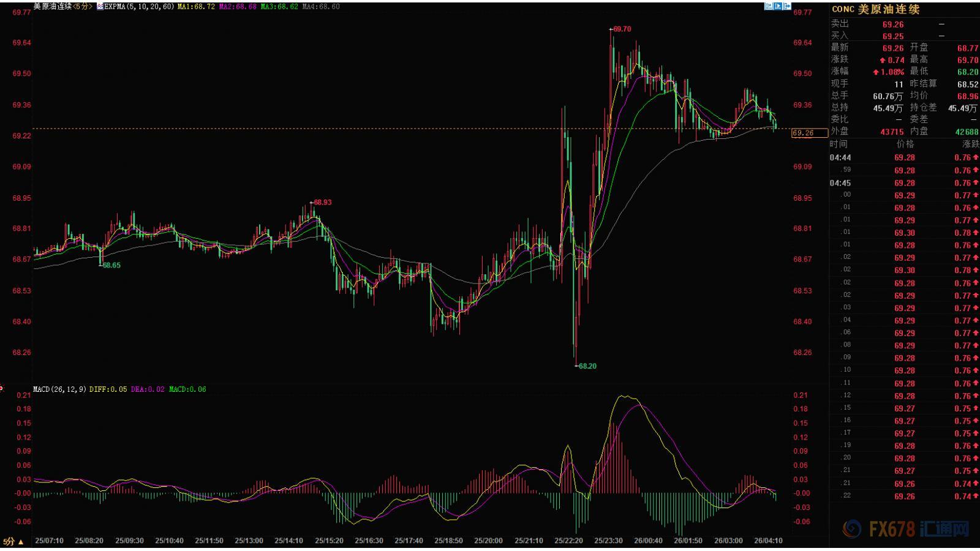Click the green MACD:0.06 value

click(187, 389)
